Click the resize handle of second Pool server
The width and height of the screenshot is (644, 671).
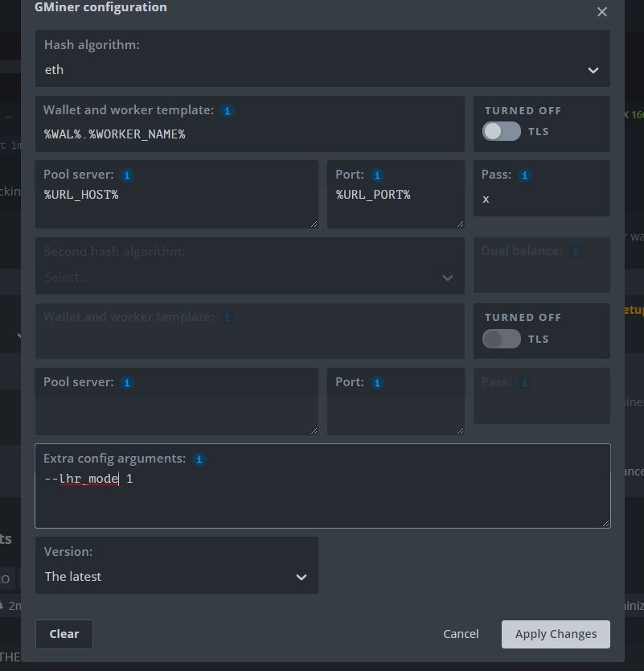(x=314, y=431)
